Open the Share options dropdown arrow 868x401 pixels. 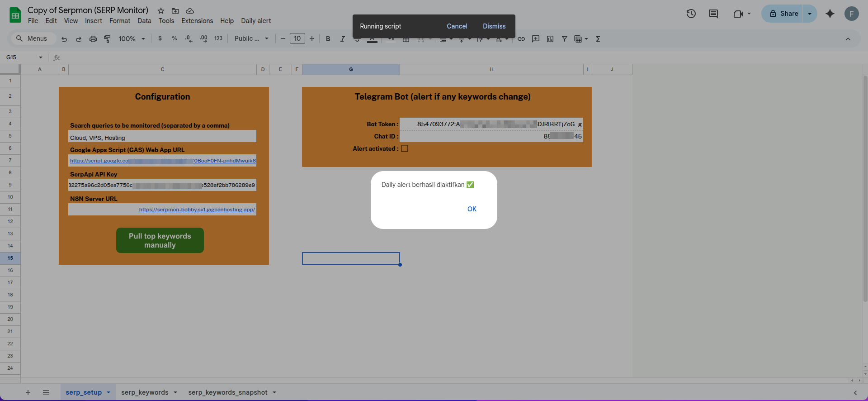810,14
